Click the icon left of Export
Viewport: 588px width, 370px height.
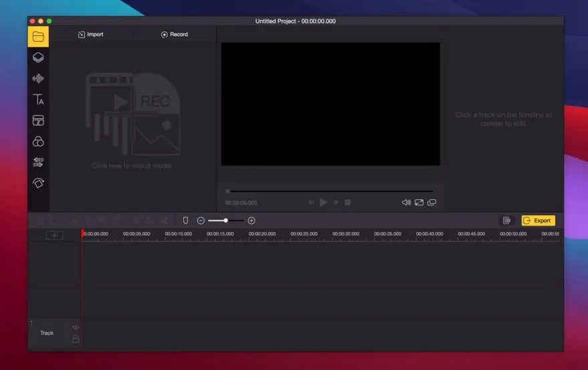tap(506, 221)
